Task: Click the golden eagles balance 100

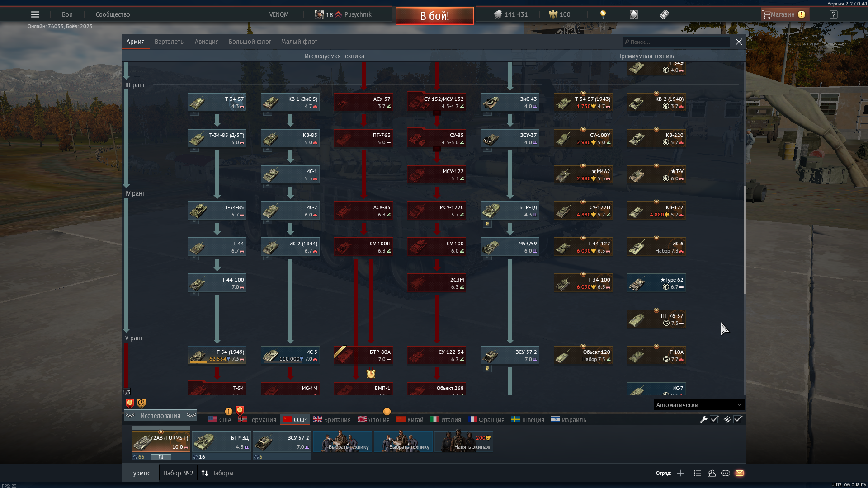Action: pyautogui.click(x=560, y=14)
